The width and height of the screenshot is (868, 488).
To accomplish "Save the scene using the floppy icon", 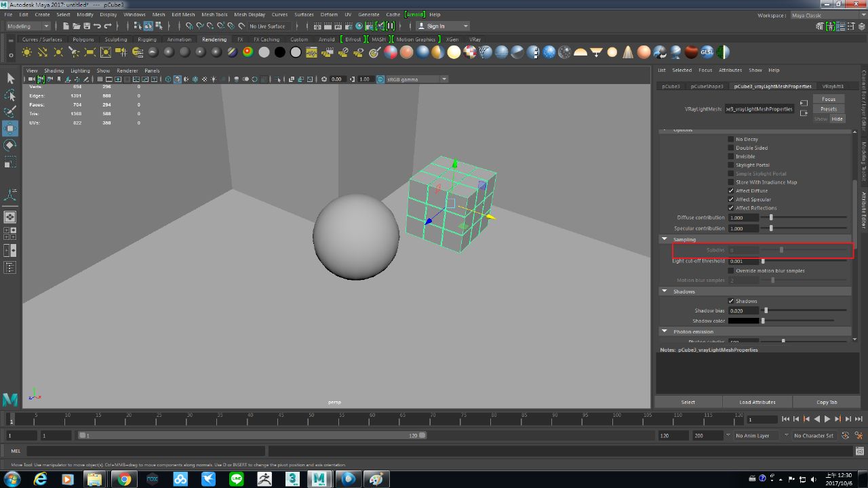I will (x=87, y=26).
